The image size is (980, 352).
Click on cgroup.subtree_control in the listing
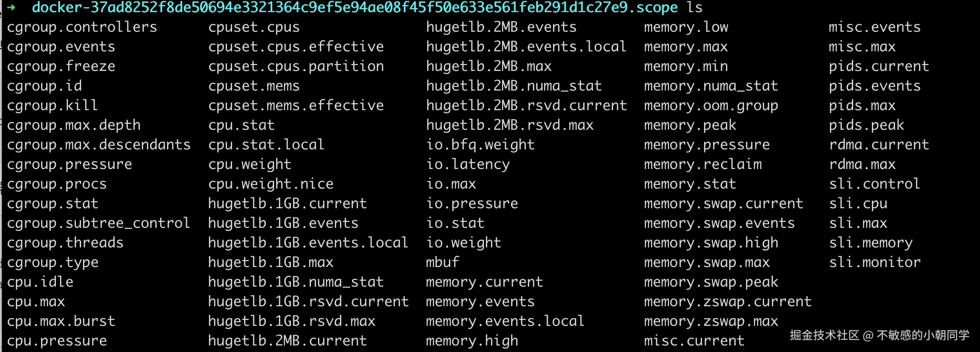point(98,223)
